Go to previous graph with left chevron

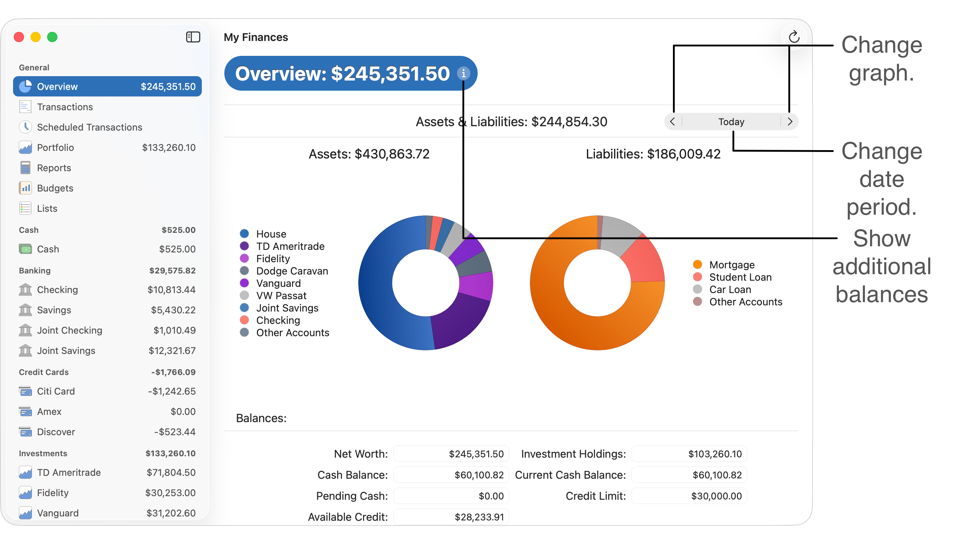point(672,121)
